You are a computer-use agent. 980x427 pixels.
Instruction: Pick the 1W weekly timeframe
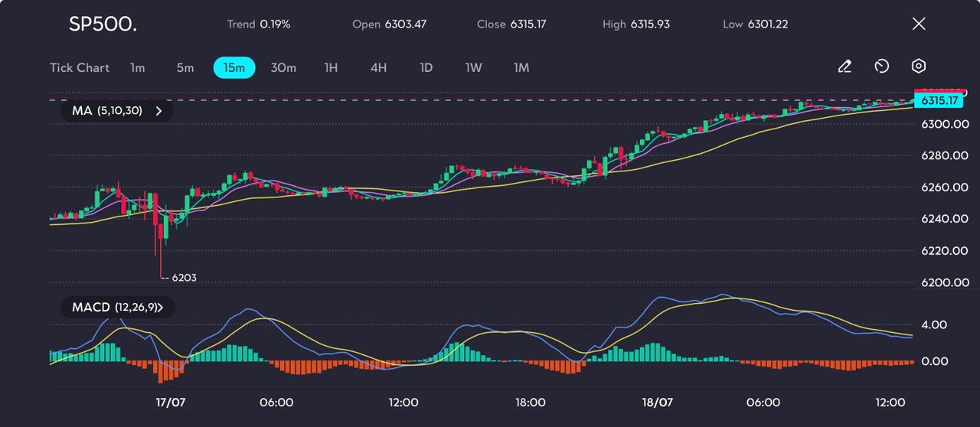pyautogui.click(x=474, y=68)
